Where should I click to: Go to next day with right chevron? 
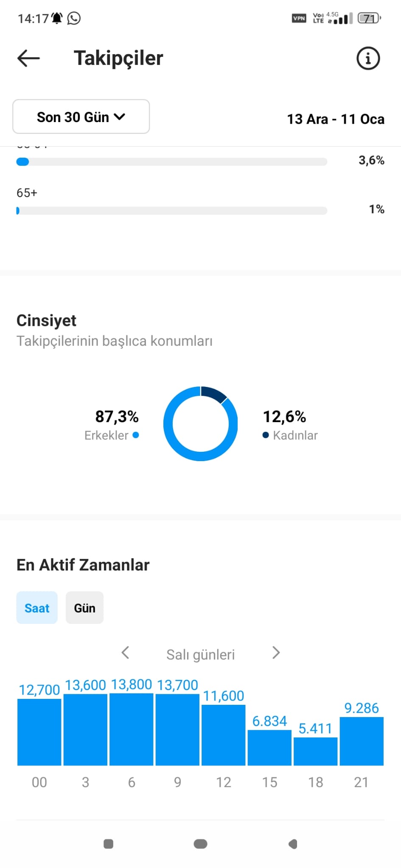pos(276,653)
